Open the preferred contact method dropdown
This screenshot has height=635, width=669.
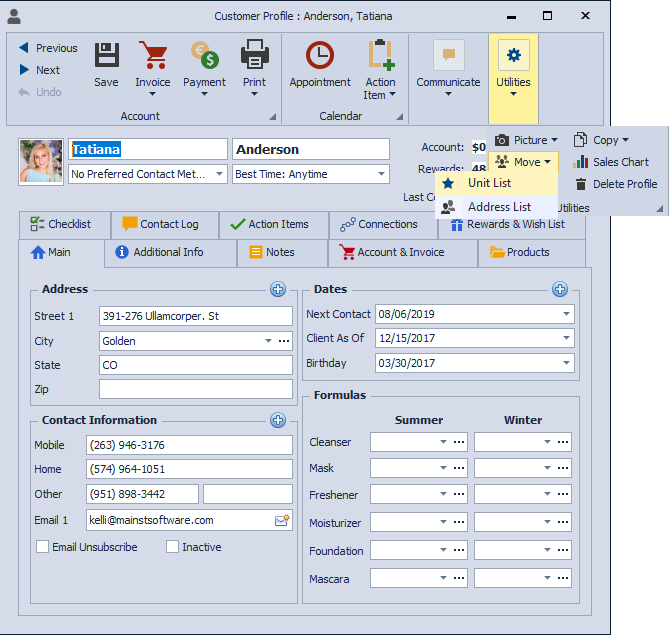point(219,174)
